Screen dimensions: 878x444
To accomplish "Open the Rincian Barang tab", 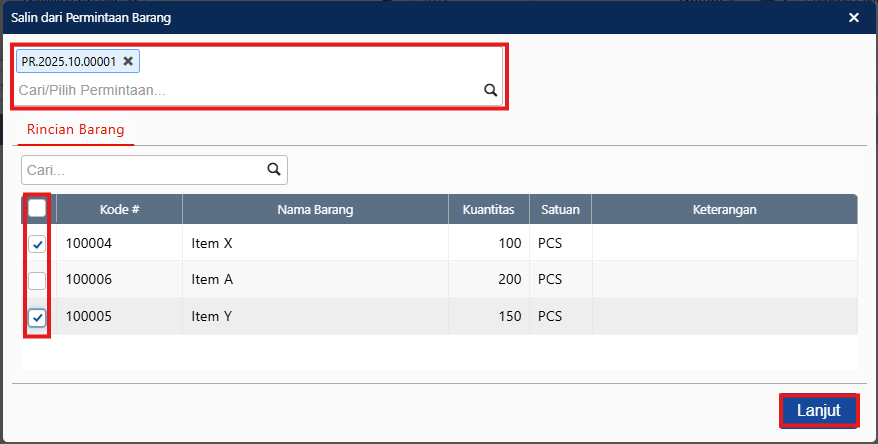I will pyautogui.click(x=76, y=129).
